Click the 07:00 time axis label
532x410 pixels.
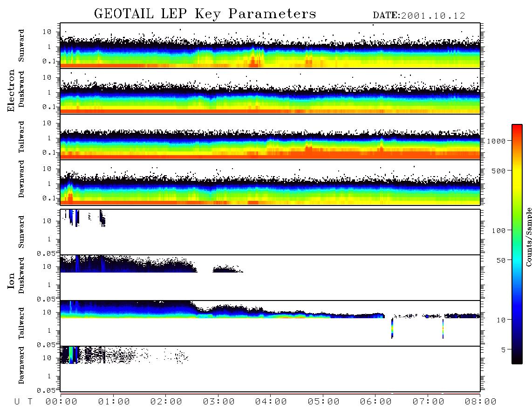click(429, 402)
